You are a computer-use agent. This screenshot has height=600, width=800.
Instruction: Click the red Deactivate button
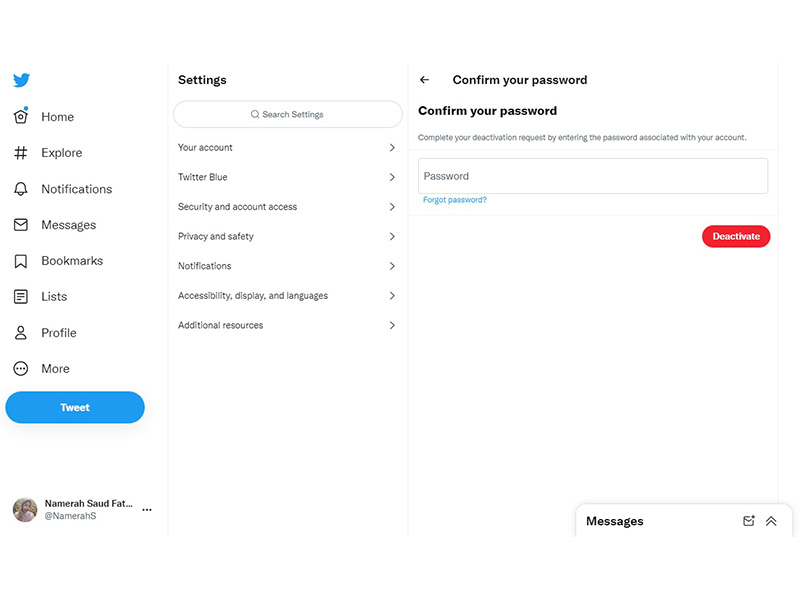(736, 236)
